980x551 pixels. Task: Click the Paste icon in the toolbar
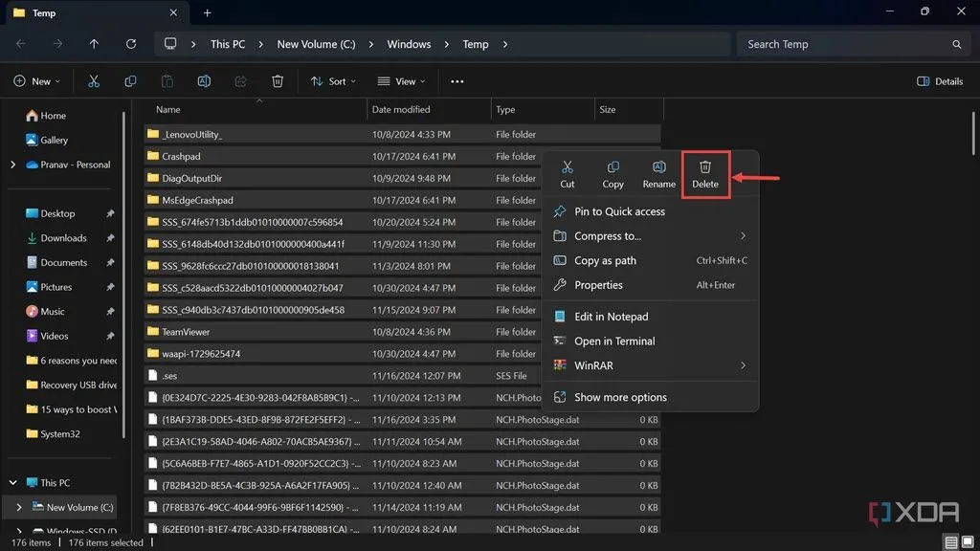pyautogui.click(x=167, y=81)
